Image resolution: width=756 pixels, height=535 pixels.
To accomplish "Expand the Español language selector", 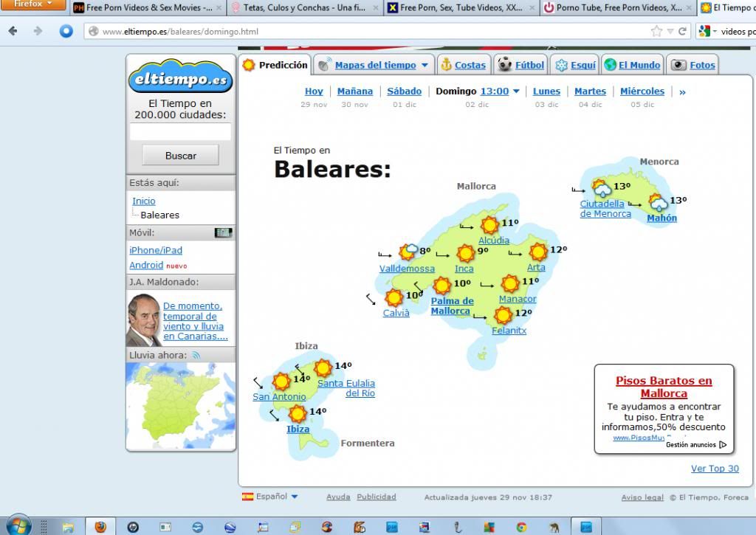I will point(295,497).
